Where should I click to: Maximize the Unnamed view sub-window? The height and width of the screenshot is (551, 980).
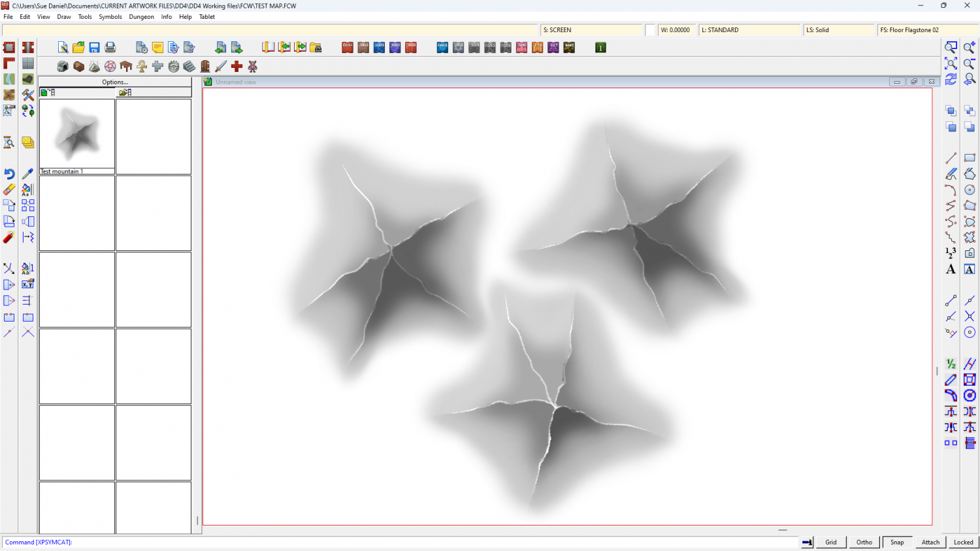914,82
